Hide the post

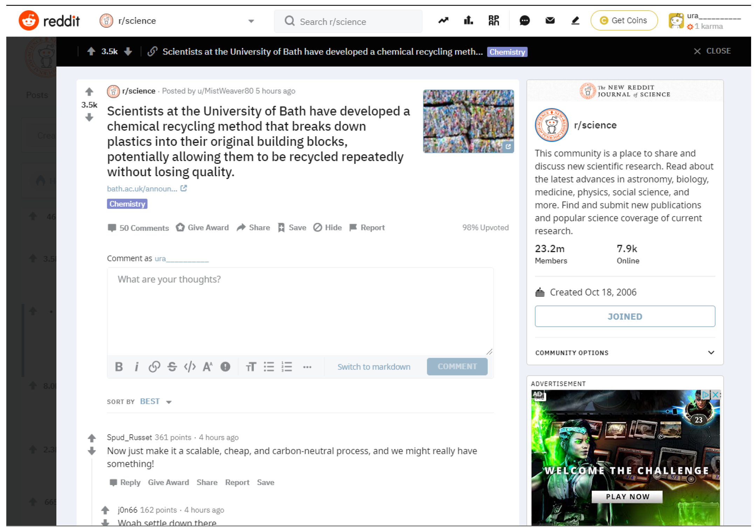[x=327, y=228]
